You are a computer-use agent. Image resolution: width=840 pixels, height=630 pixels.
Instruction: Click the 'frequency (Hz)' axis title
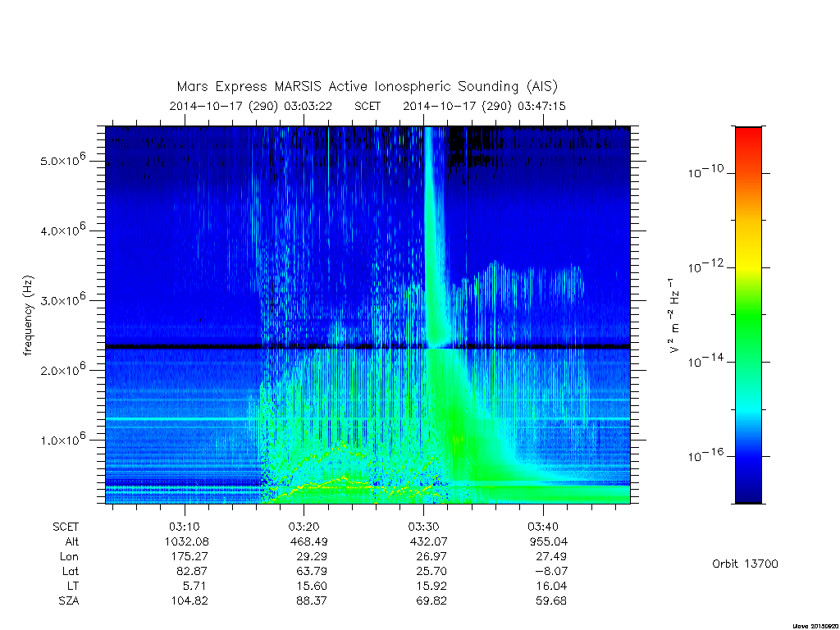click(x=28, y=316)
